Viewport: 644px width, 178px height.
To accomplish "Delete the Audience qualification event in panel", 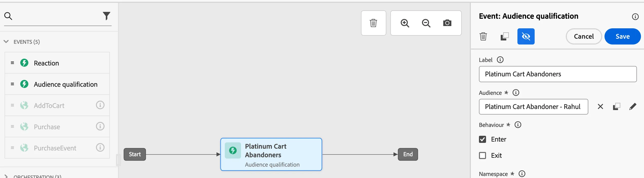I will [483, 36].
